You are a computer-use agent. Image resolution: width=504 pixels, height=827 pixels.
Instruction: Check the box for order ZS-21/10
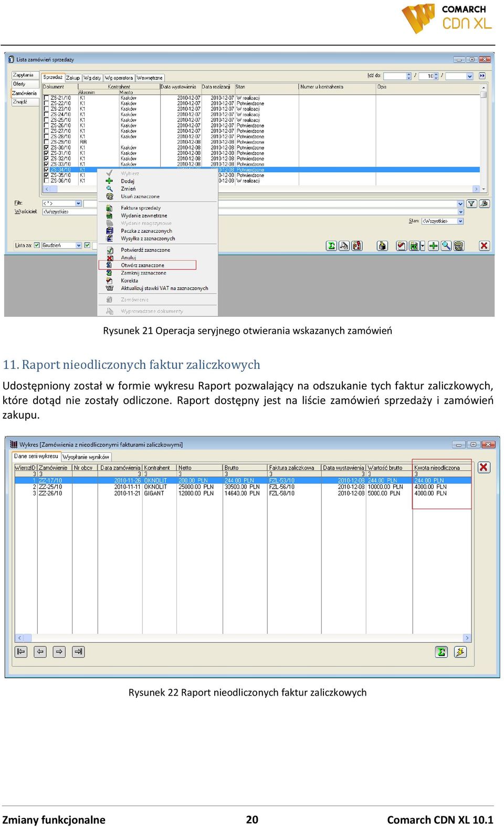tap(47, 98)
